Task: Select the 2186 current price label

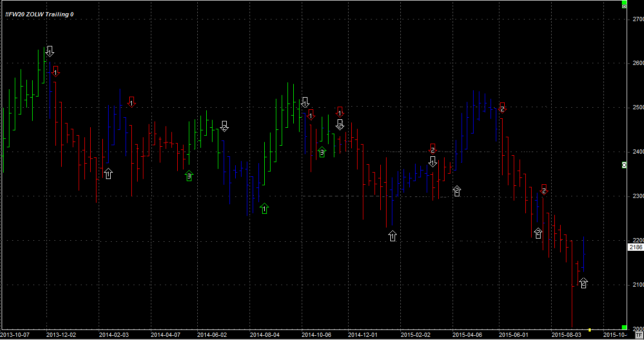Action: point(636,247)
